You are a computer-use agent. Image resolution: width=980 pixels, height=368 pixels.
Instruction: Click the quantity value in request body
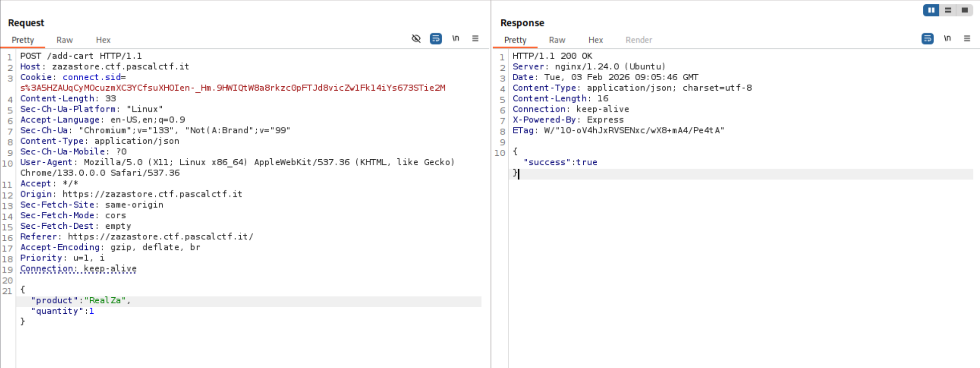point(91,311)
